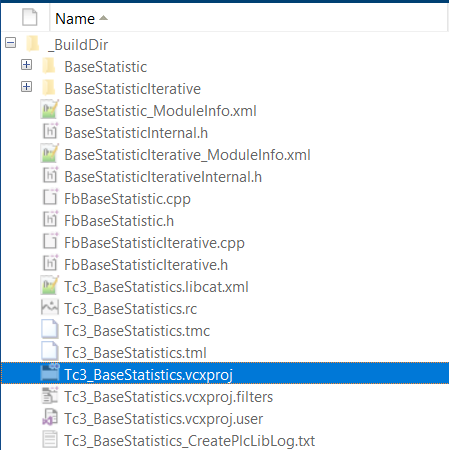Select the file name FbBaseStatisticIterative.h
Image resolution: width=449 pixels, height=450 pixels.
click(x=146, y=265)
